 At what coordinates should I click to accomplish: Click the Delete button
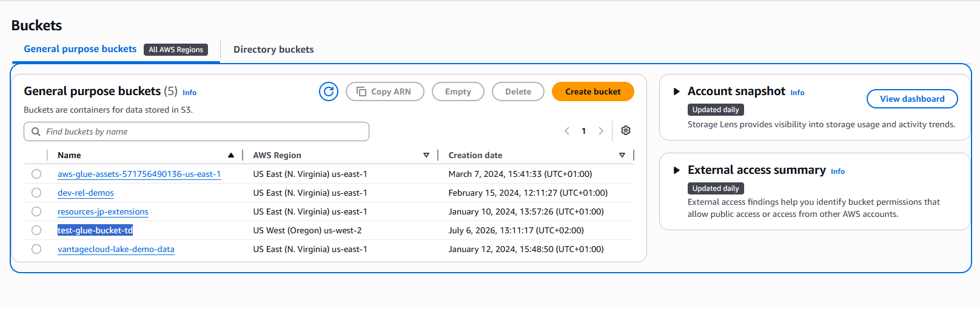(518, 91)
